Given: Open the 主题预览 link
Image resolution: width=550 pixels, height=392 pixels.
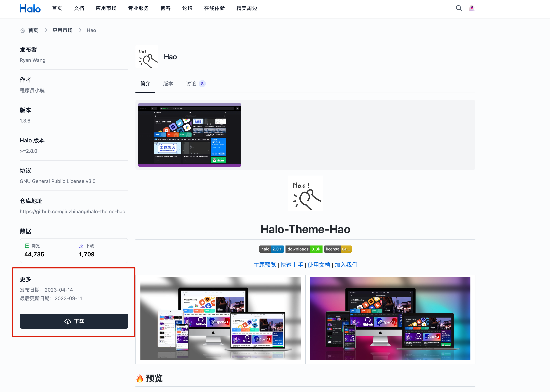Looking at the screenshot, I should [x=264, y=265].
